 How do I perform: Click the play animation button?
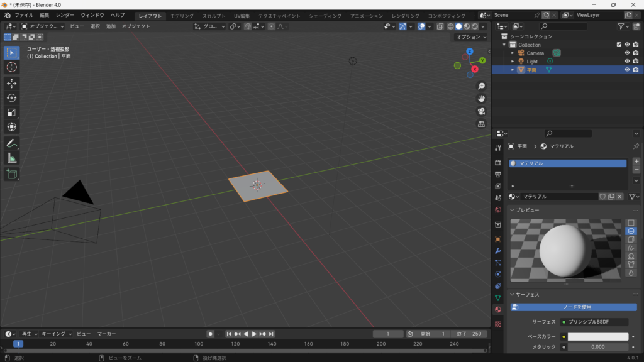(254, 334)
